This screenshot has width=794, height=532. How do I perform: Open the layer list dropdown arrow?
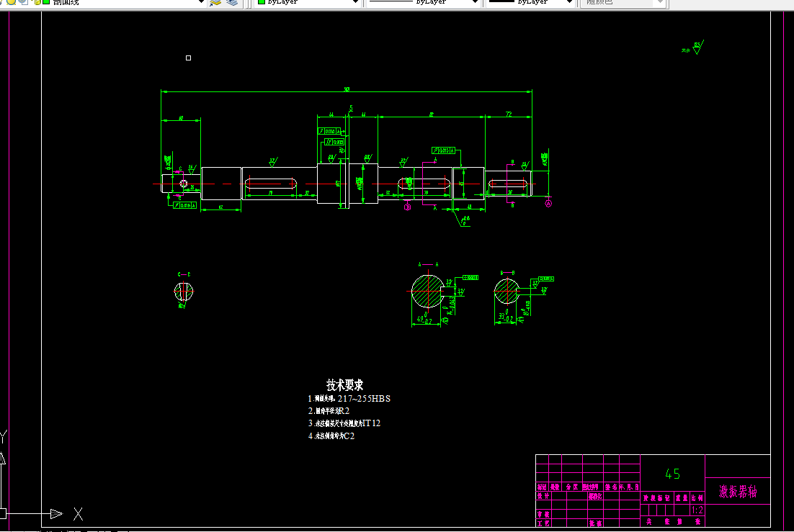point(201,2)
